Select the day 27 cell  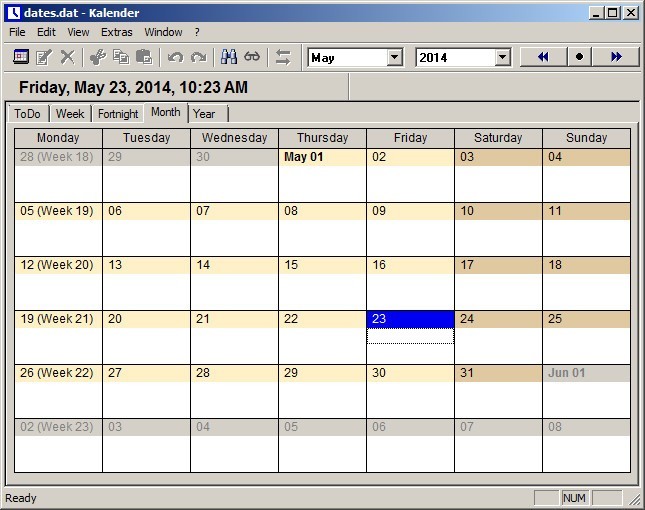[146, 392]
